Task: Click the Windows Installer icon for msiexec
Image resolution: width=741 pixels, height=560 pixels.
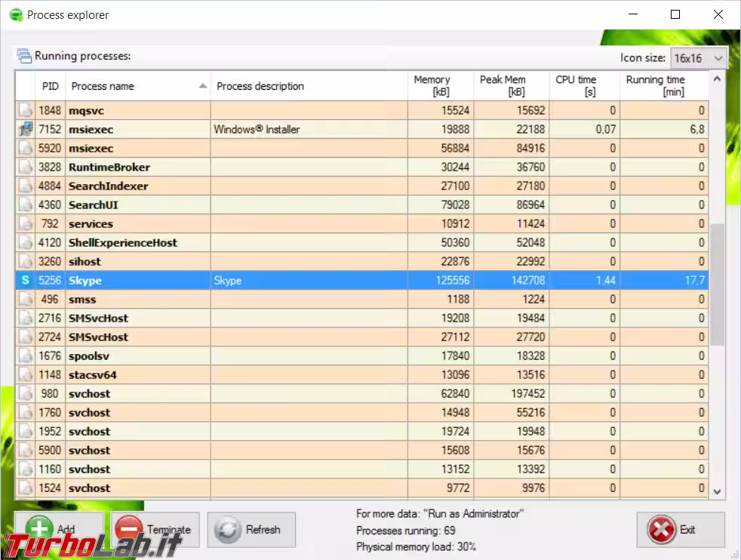Action: [25, 130]
